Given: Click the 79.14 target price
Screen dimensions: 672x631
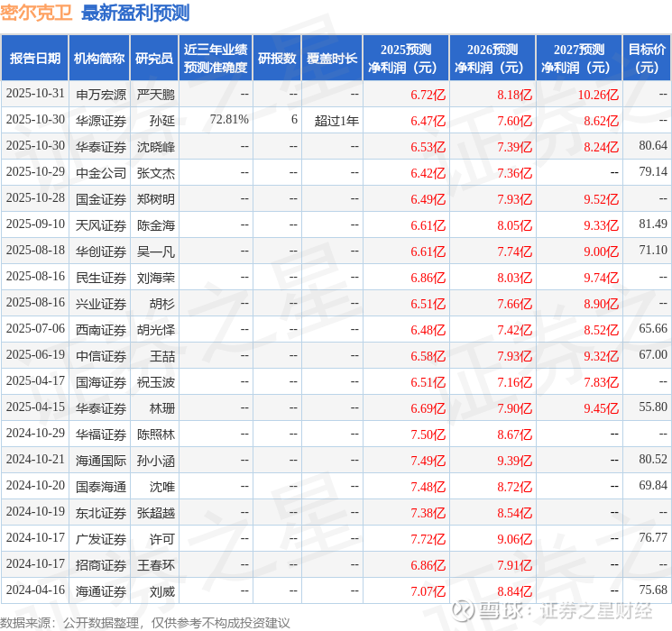Looking at the screenshot, I should tap(653, 172).
